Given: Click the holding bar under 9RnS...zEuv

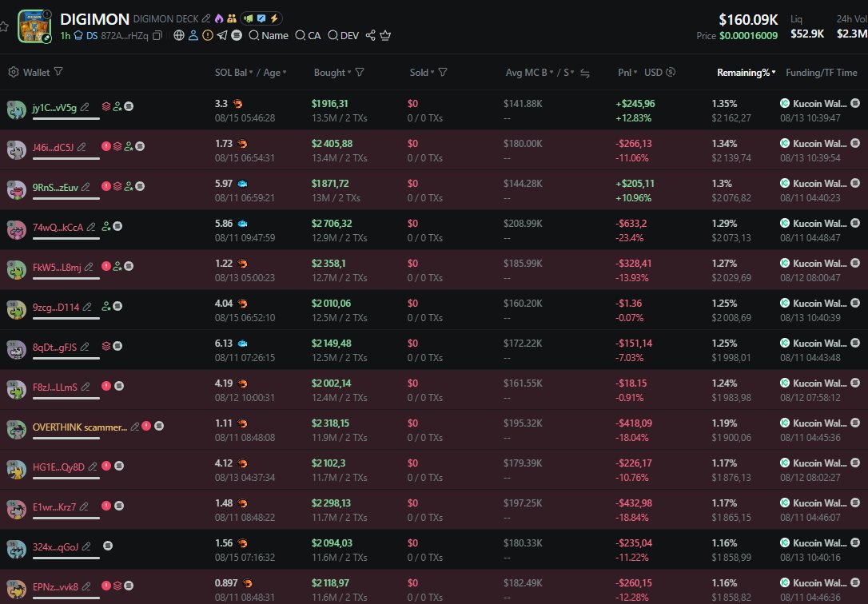Looking at the screenshot, I should [x=66, y=198].
